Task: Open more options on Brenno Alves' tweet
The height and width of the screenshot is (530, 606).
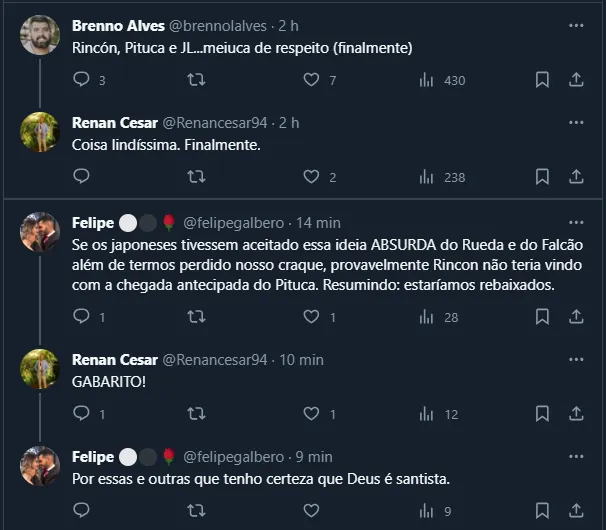Action: tap(576, 25)
